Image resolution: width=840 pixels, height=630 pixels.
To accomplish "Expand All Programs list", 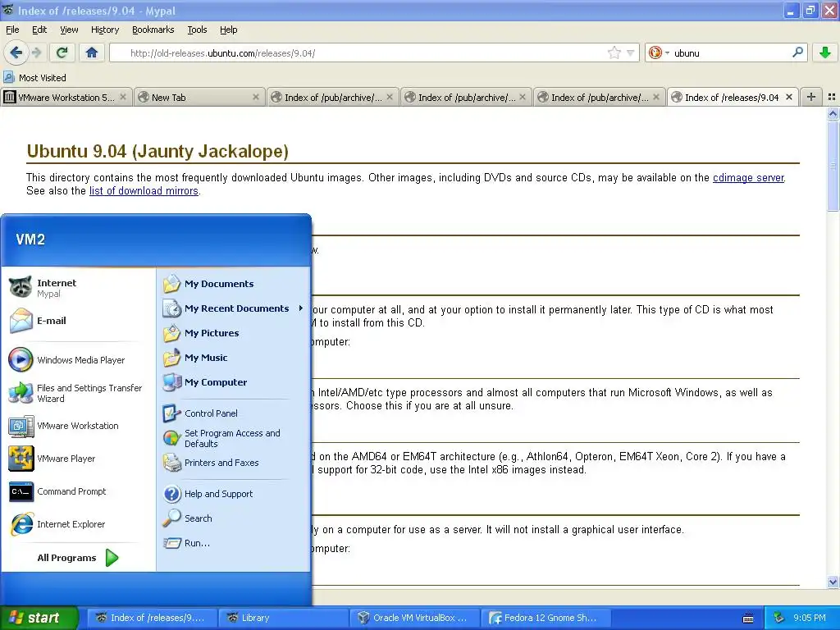I will pyautogui.click(x=78, y=558).
